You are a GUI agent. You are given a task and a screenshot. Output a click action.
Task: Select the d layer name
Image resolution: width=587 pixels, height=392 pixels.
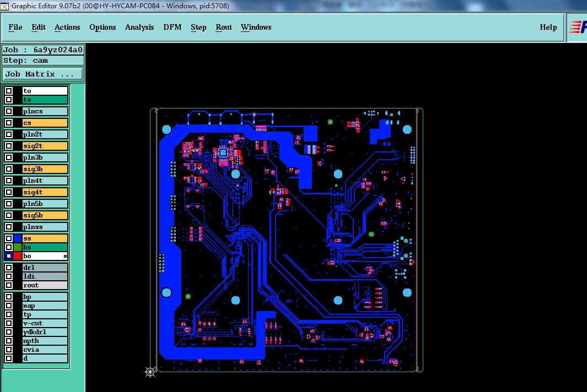pos(45,359)
